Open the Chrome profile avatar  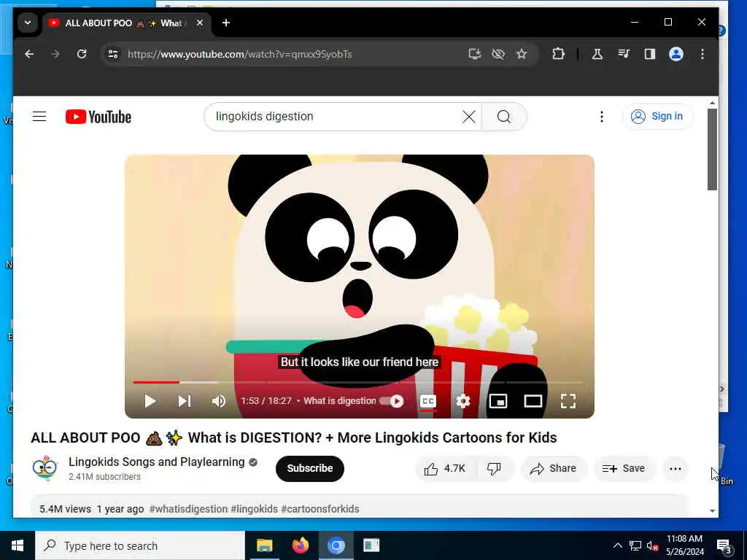(x=676, y=54)
